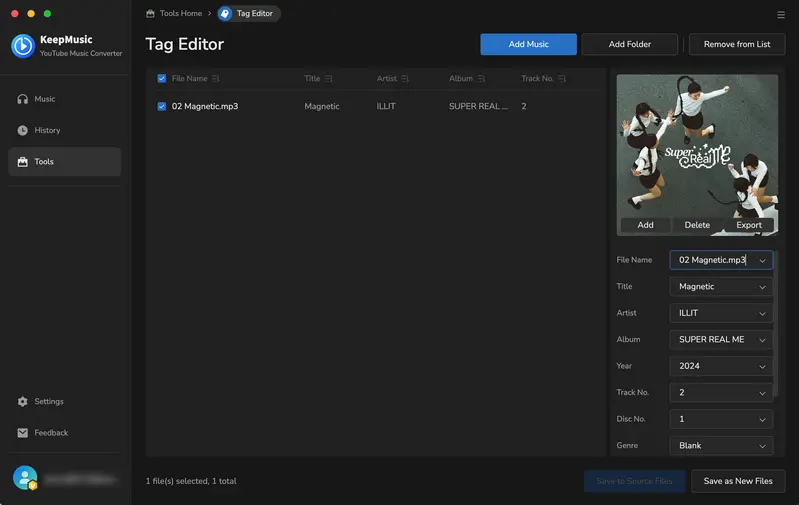The image size is (799, 505).
Task: Click the user profile avatar
Action: pos(25,478)
